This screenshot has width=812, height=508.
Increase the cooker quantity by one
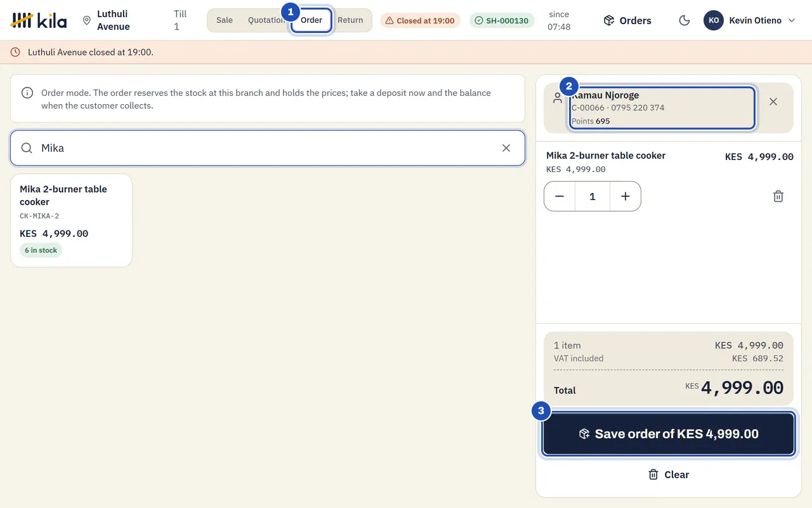625,196
